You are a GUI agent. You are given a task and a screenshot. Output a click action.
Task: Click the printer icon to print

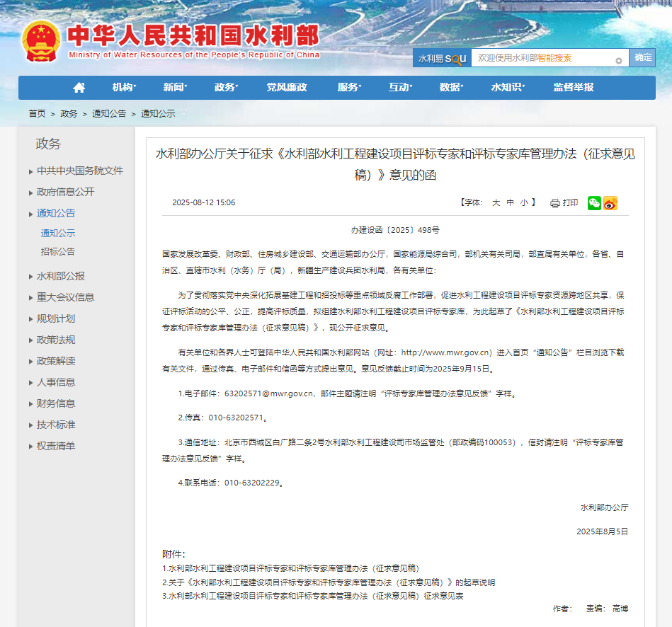coord(555,203)
